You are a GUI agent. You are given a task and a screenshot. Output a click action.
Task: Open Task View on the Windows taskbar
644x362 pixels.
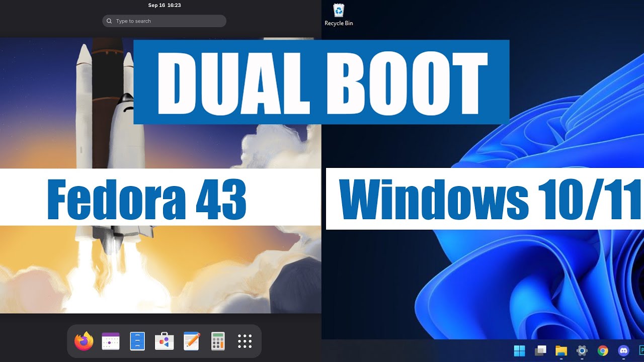[540, 350]
